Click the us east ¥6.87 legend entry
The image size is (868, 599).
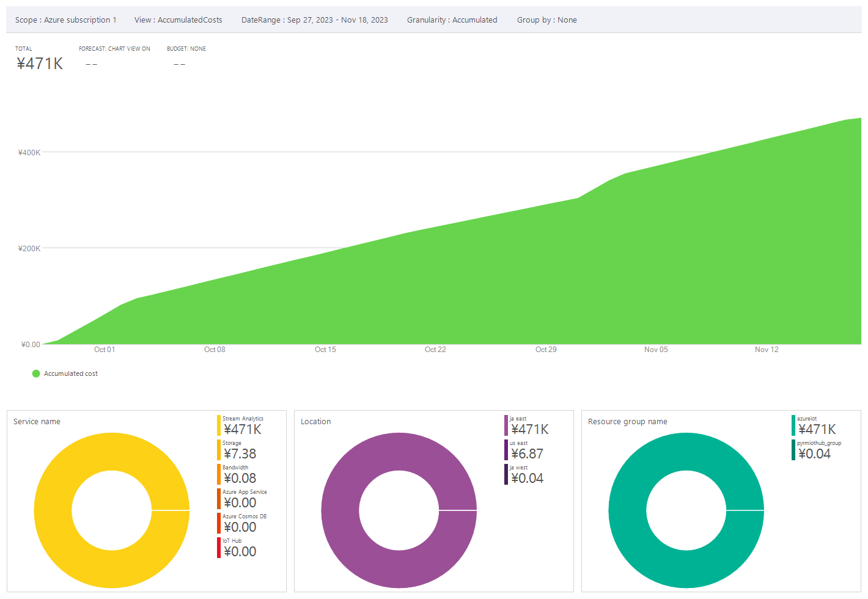point(526,450)
